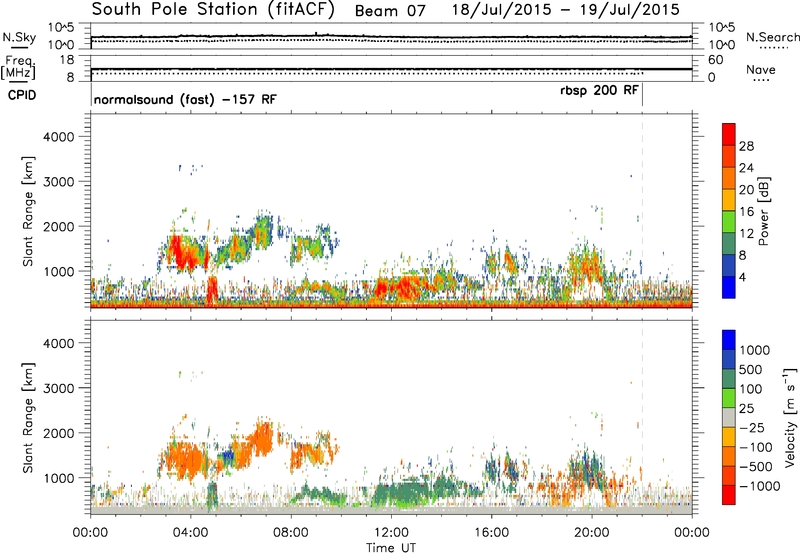Pick the bright blue bottom power colorbar segment

tap(729, 288)
